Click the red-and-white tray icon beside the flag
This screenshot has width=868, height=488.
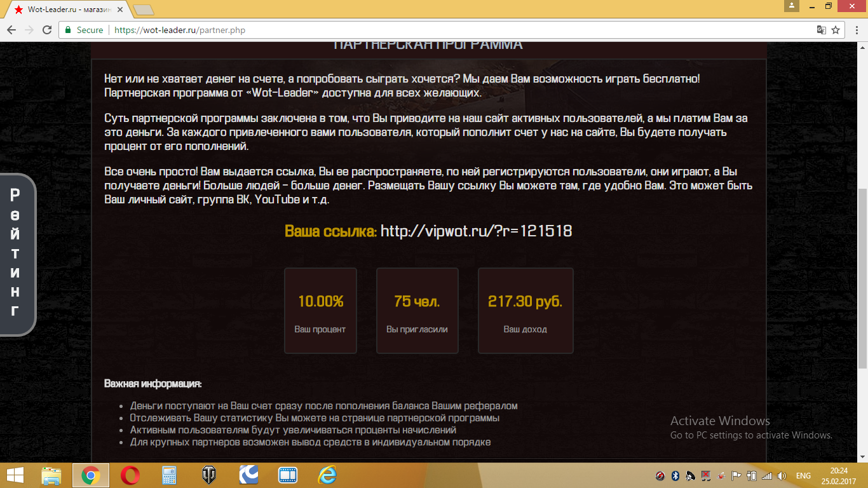pos(721,475)
